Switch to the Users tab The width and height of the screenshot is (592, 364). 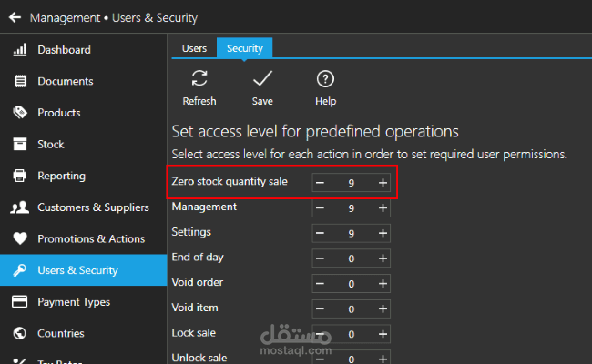(194, 48)
